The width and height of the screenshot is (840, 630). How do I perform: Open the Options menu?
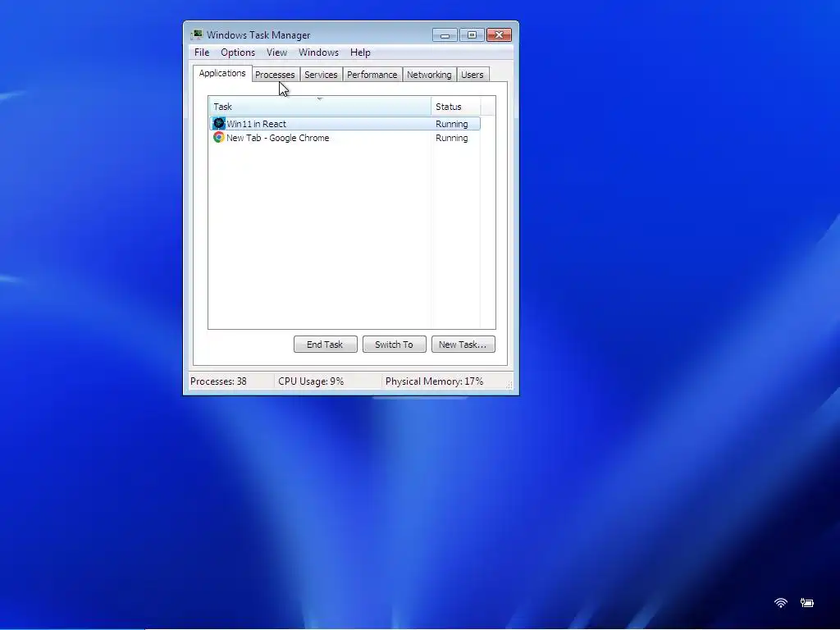tap(238, 52)
